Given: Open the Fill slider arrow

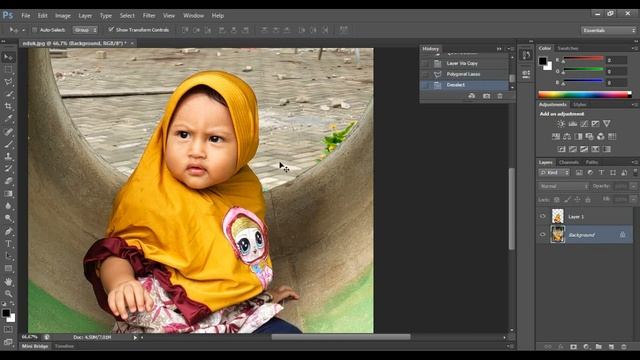Looking at the screenshot, I should pyautogui.click(x=633, y=200).
